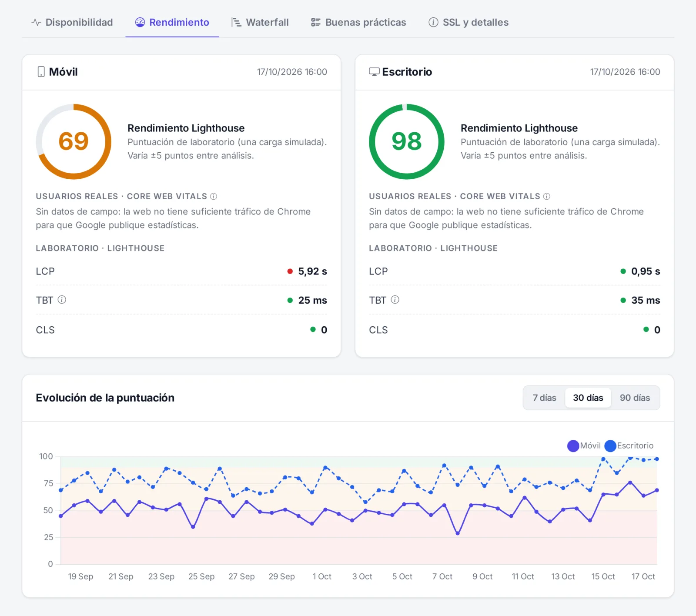Click the Móvil card timestamp 17/10/2026 16:00
The width and height of the screenshot is (696, 616).
(292, 72)
